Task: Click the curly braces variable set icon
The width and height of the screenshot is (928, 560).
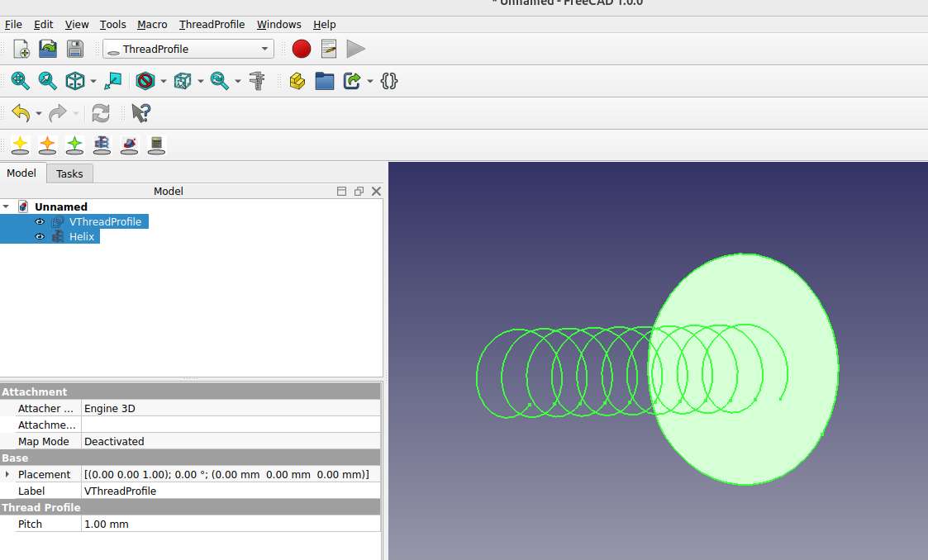Action: coord(389,81)
